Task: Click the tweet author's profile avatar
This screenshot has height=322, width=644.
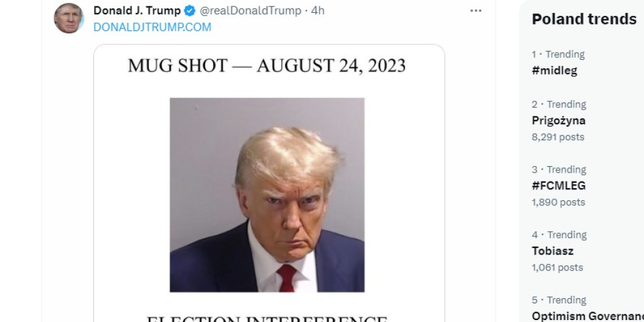Action: (69, 18)
